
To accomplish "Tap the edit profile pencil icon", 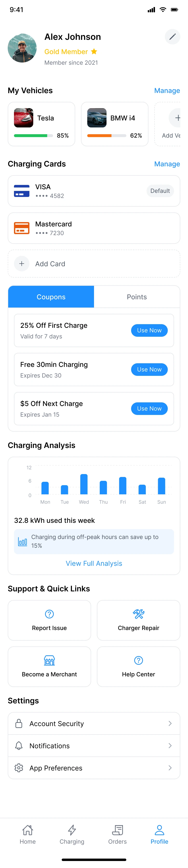I will 172,37.
